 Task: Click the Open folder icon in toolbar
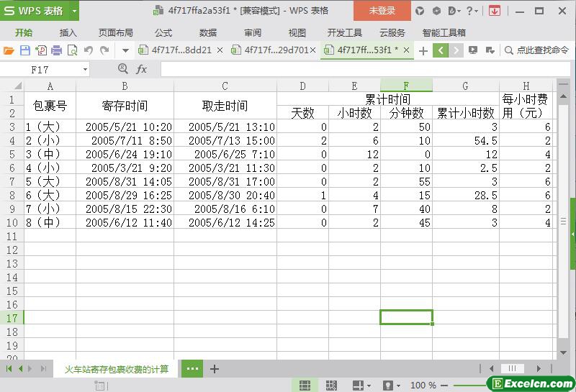point(9,50)
